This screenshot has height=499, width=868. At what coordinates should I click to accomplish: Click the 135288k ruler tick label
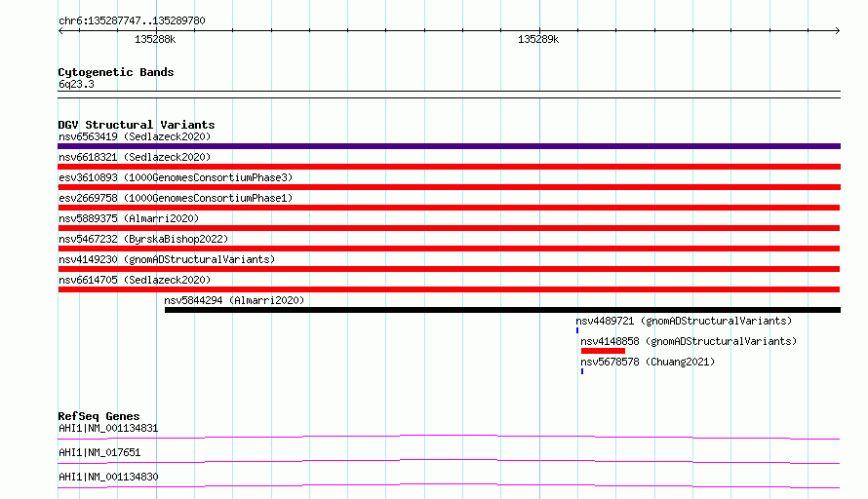point(155,39)
